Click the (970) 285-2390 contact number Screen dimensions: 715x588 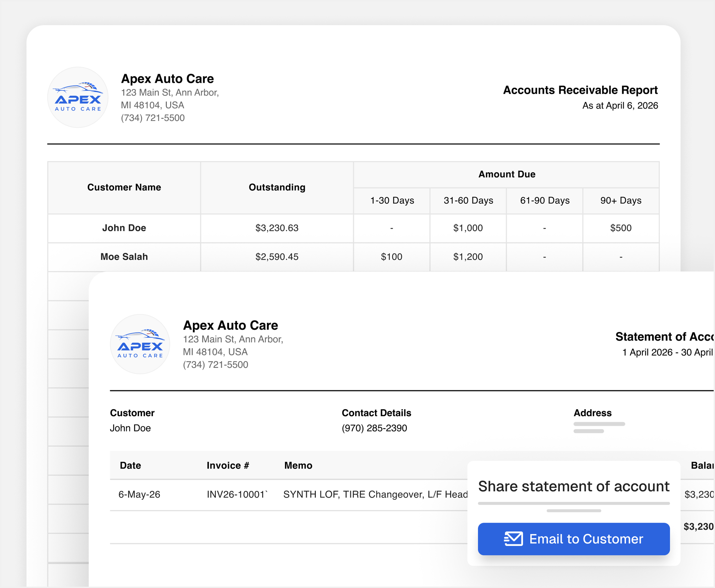tap(374, 428)
